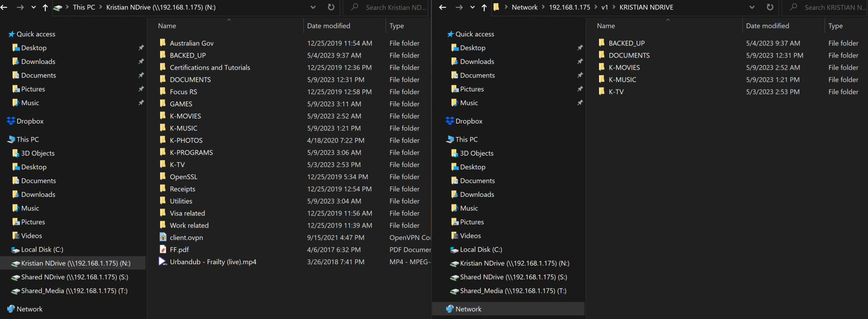The image size is (868, 319).
Task: Expand address bar history in right window
Action: (752, 7)
